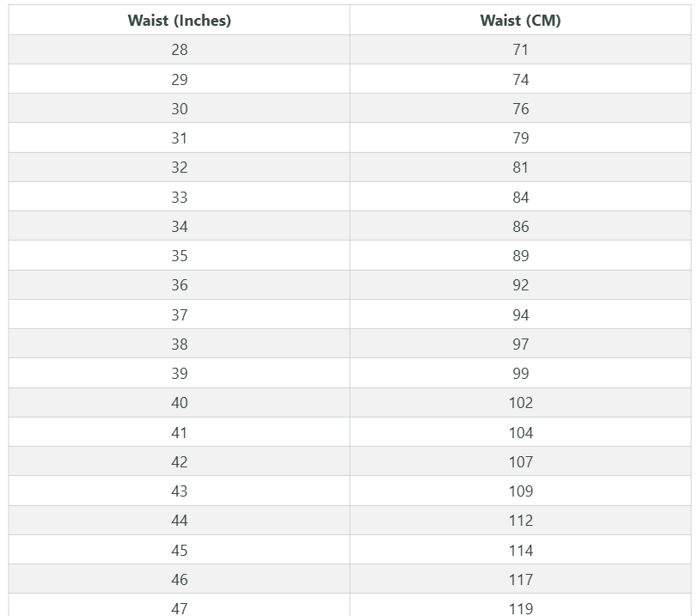Viewport: 698px width, 616px height.
Task: Click the 89 cm value
Action: point(520,256)
